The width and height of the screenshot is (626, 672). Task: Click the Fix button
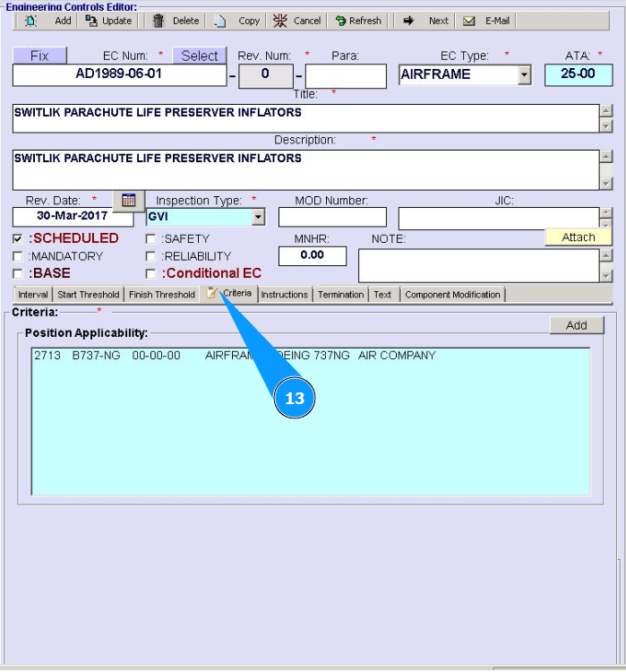[x=39, y=56]
